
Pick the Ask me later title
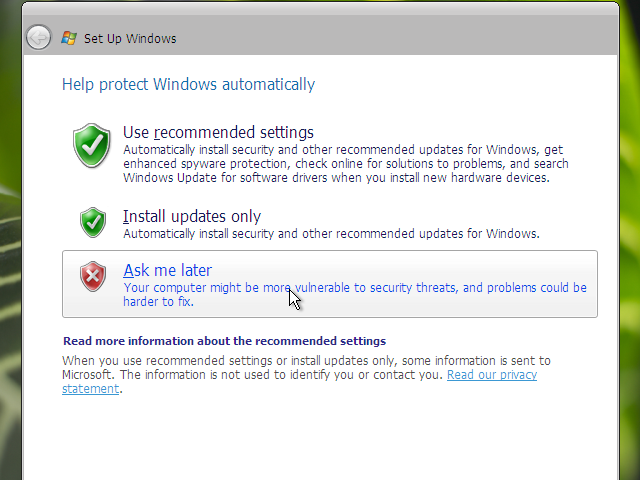[x=167, y=270]
